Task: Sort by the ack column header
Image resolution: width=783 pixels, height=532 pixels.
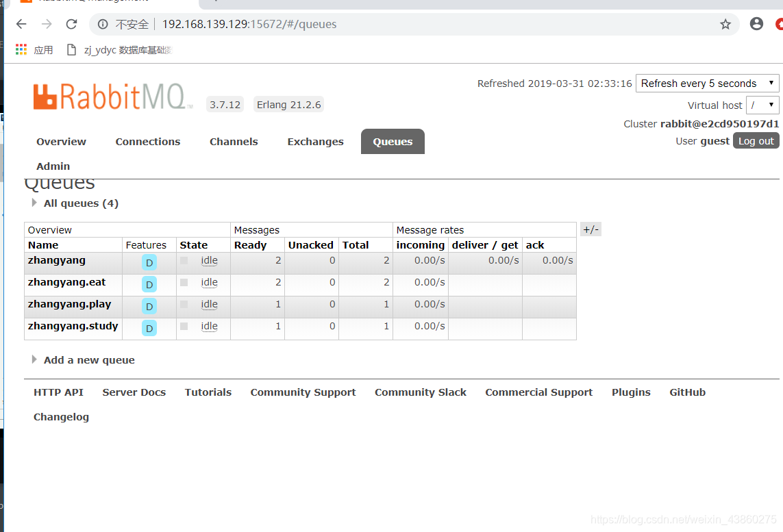Action: [535, 245]
